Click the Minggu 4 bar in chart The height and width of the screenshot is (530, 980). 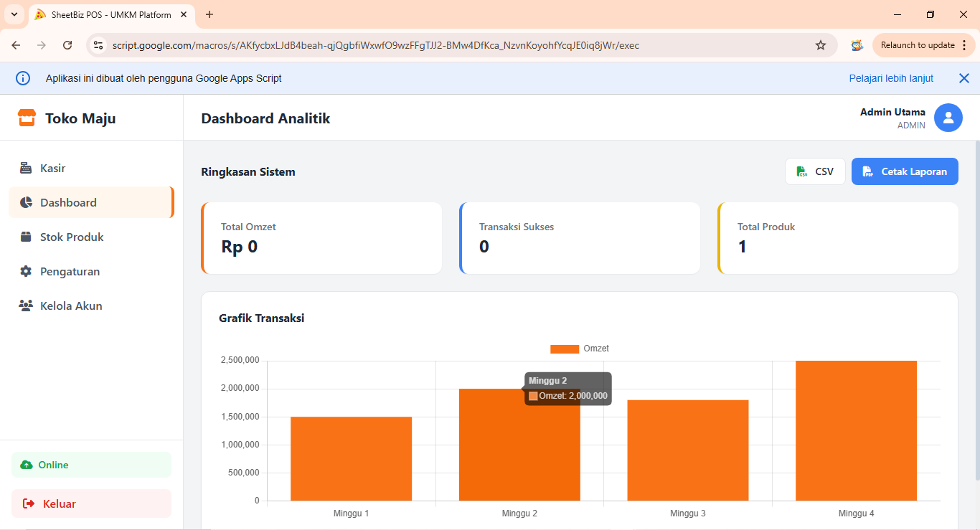point(856,430)
